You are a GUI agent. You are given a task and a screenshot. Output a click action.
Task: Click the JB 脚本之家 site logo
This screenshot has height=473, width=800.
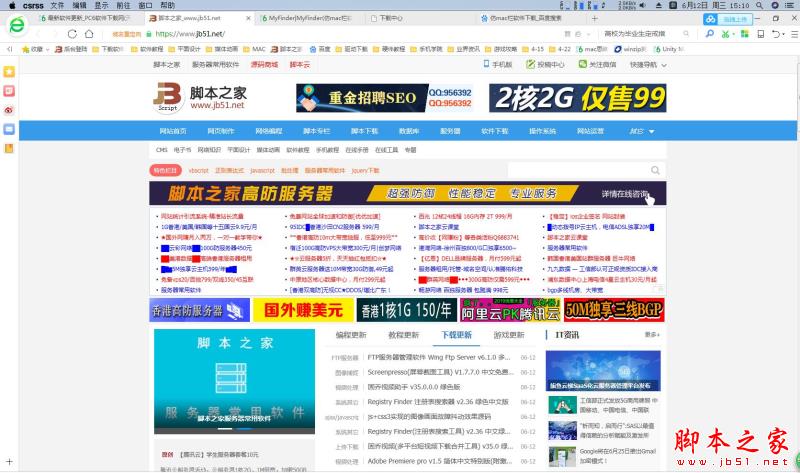point(199,97)
